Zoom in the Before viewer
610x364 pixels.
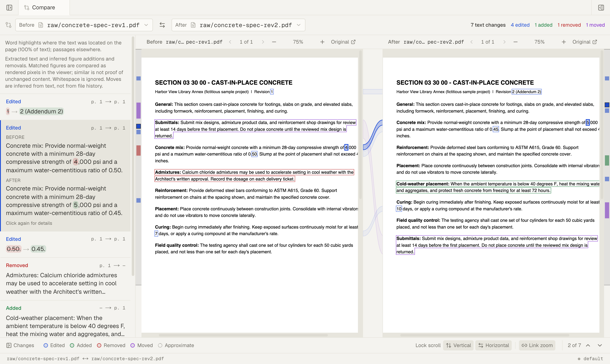pos(322,42)
